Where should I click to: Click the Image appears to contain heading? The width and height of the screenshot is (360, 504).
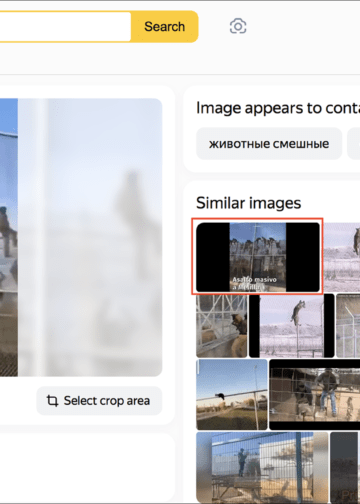click(x=278, y=108)
